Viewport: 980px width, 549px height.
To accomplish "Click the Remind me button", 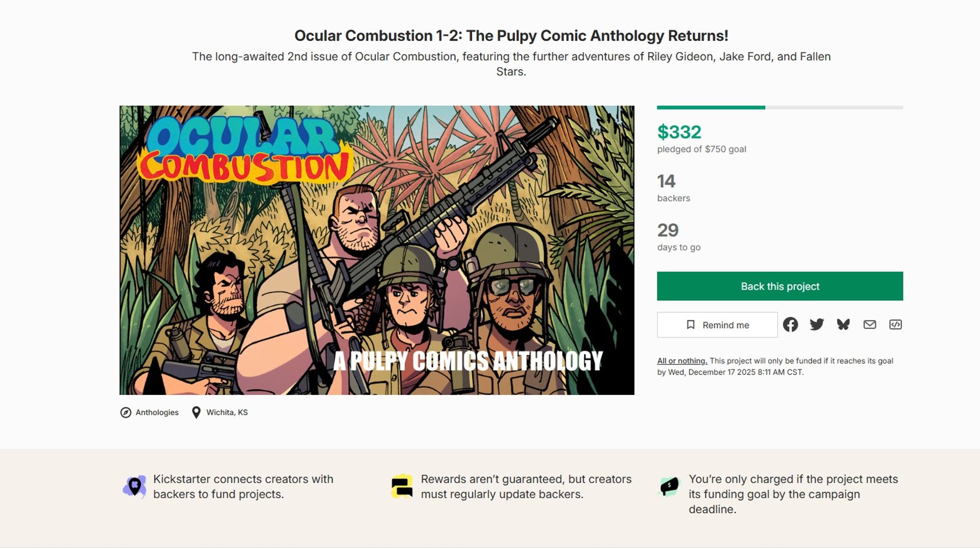I will (x=717, y=325).
